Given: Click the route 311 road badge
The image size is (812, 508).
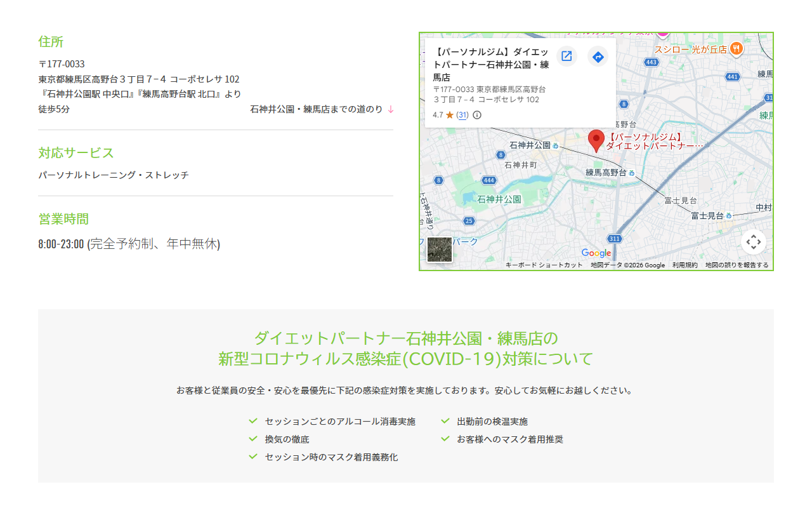Looking at the screenshot, I should (x=614, y=239).
